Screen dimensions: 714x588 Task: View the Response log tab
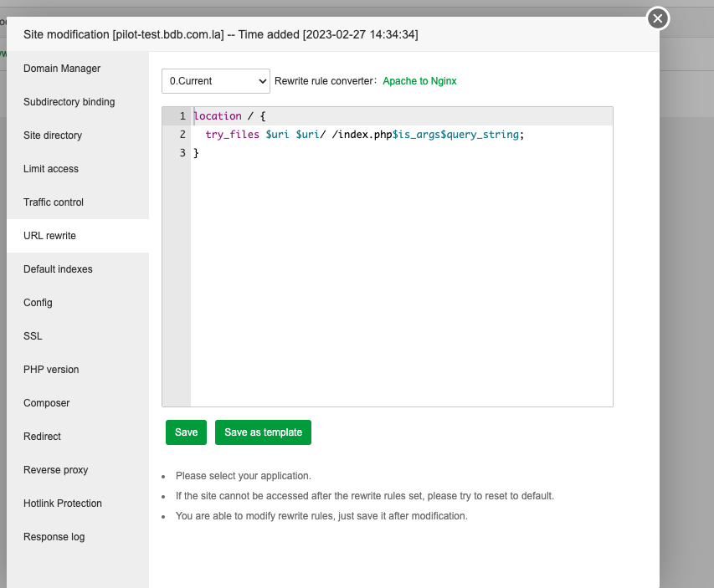click(54, 537)
